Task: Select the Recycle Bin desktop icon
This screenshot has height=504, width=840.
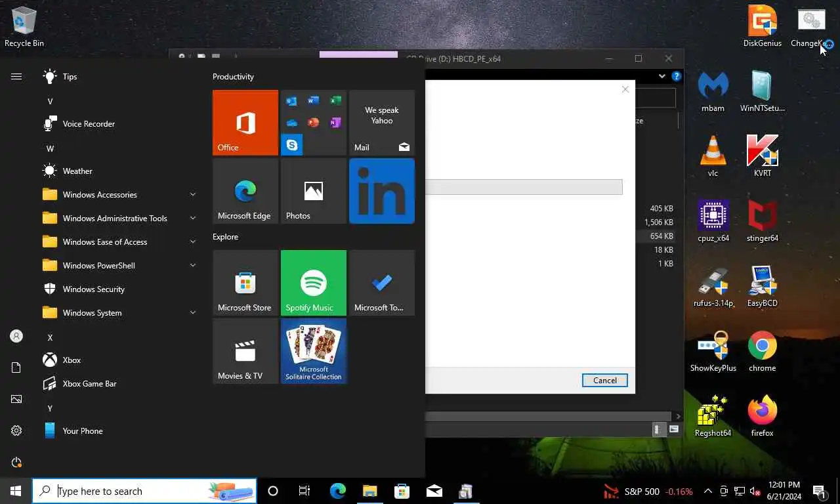Action: point(24,26)
